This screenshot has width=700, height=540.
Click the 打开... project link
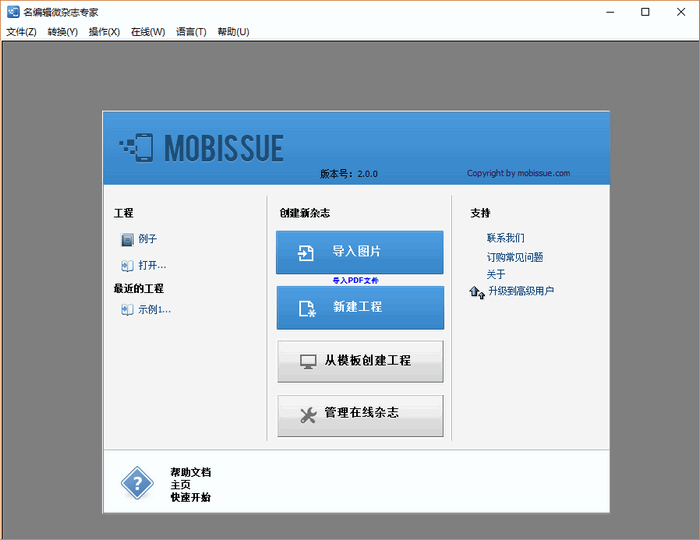(x=152, y=266)
